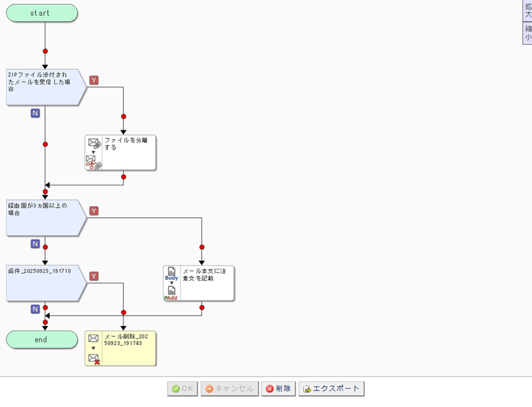The height and width of the screenshot is (407, 532).
Task: Select the start node
Action: (42, 13)
